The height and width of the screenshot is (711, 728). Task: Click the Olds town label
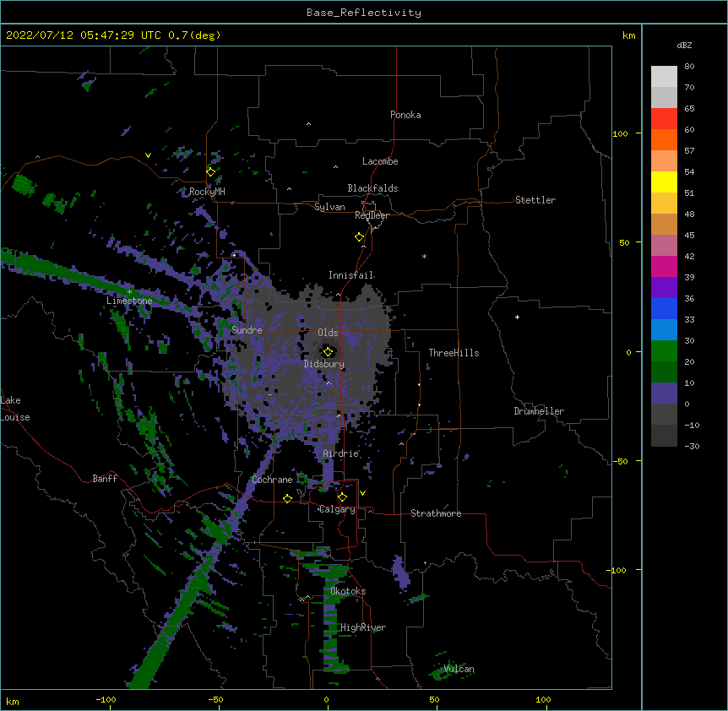coord(328,333)
